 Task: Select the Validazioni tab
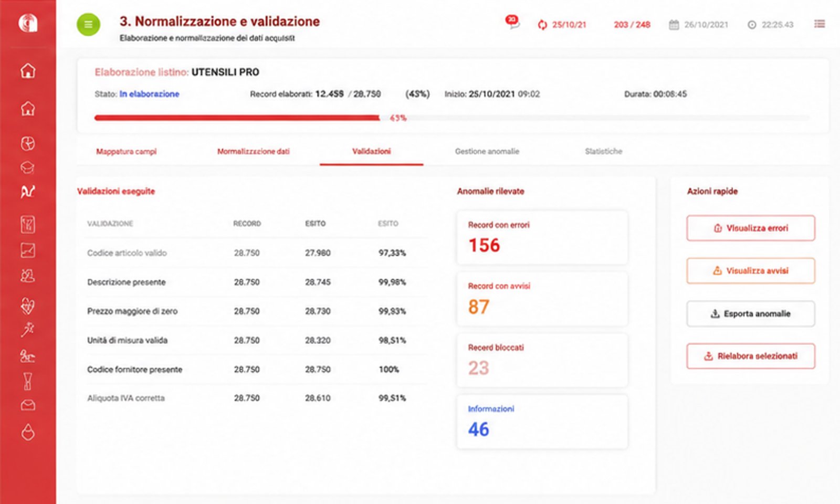(x=371, y=151)
